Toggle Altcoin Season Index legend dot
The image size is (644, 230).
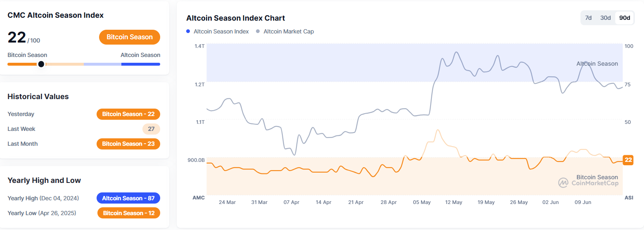(x=188, y=31)
